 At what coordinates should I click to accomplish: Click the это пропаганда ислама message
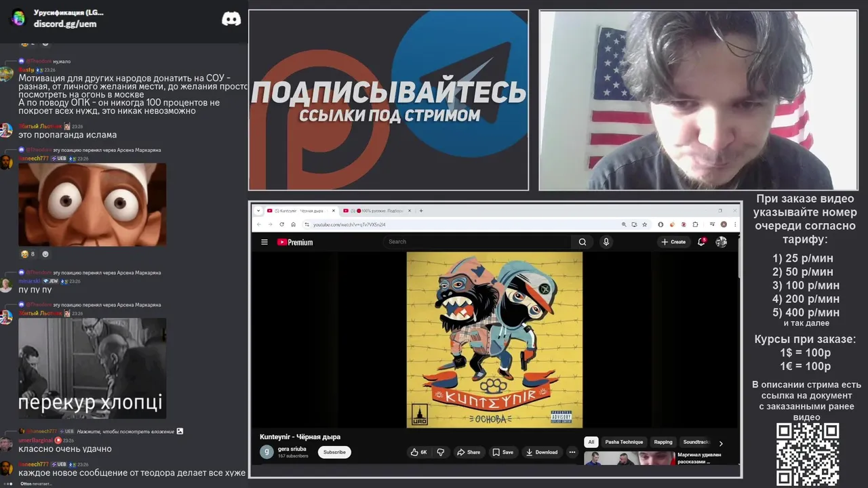pos(67,135)
